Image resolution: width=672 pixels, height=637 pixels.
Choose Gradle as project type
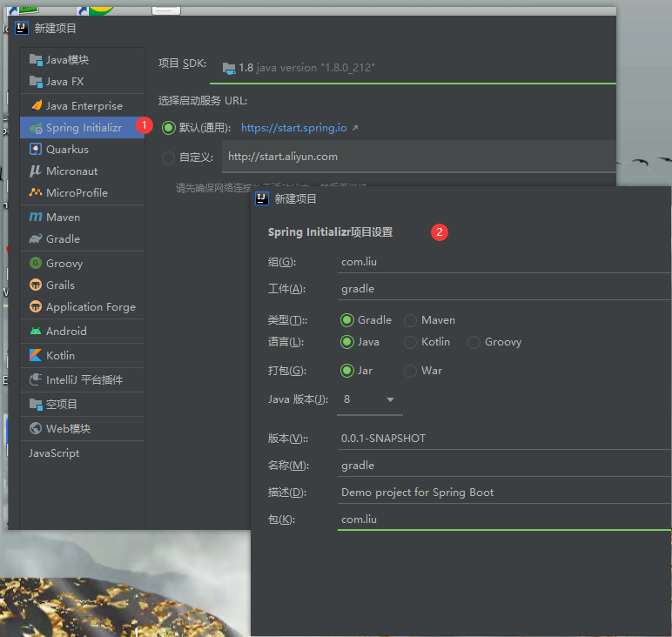click(x=347, y=320)
